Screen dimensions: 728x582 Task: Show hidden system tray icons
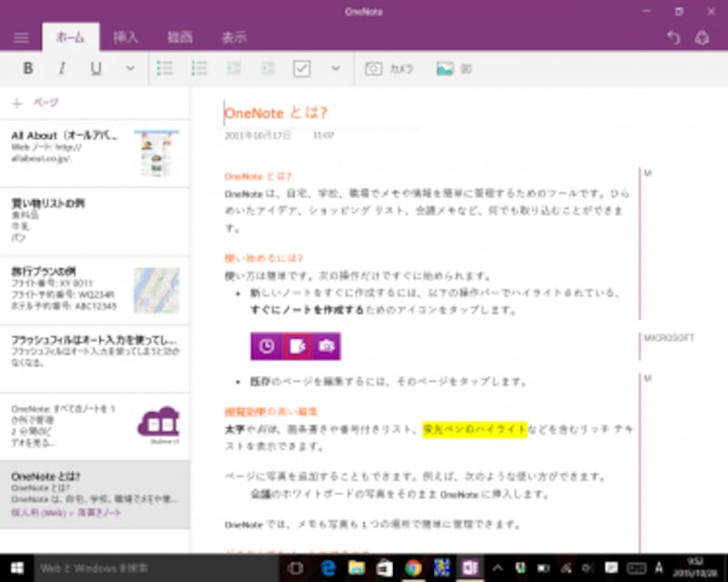coord(497,568)
